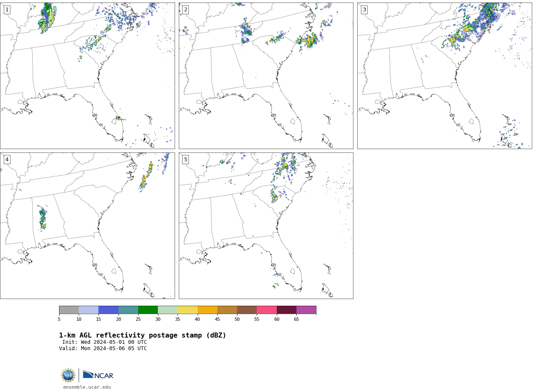Click the NCAR logo

98,375
